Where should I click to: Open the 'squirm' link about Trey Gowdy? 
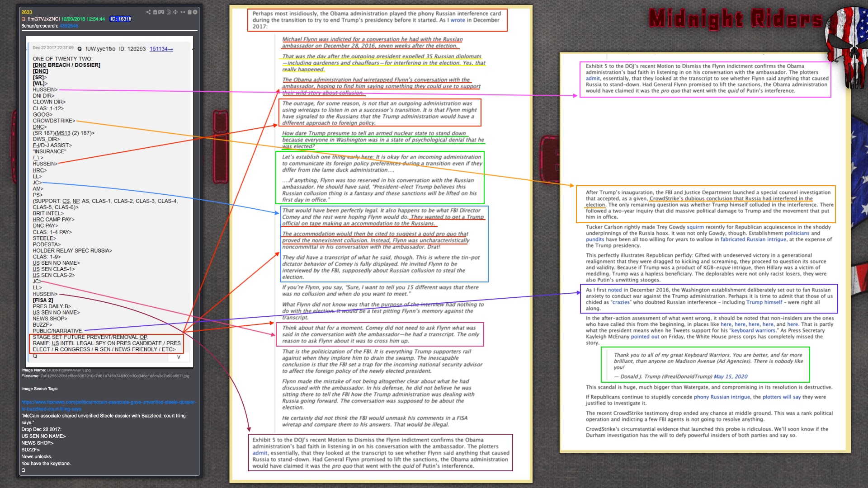point(695,227)
